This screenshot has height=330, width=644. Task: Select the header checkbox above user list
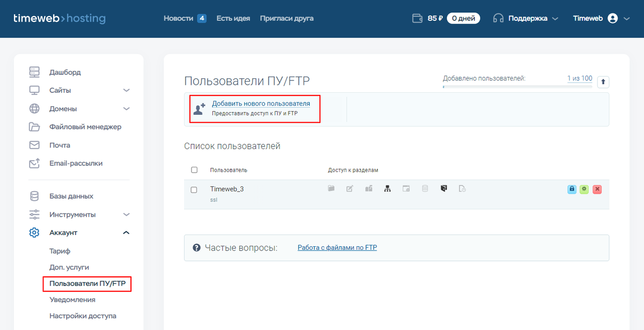pyautogui.click(x=195, y=170)
